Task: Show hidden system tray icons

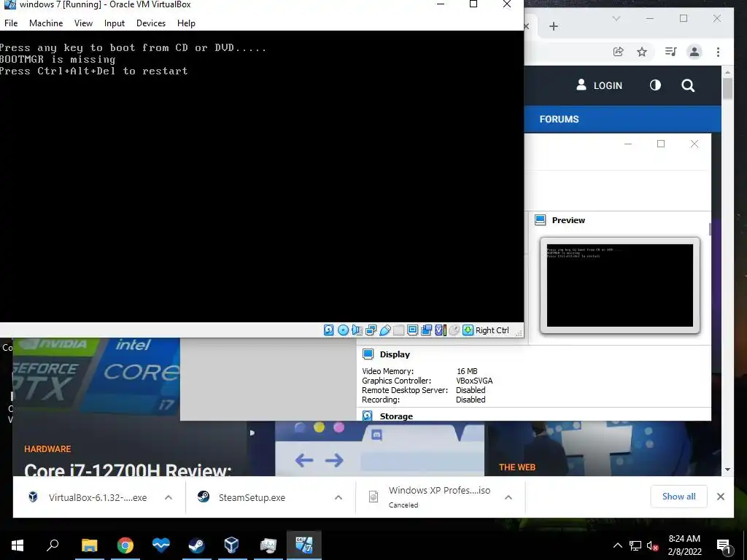Action: pos(617,545)
